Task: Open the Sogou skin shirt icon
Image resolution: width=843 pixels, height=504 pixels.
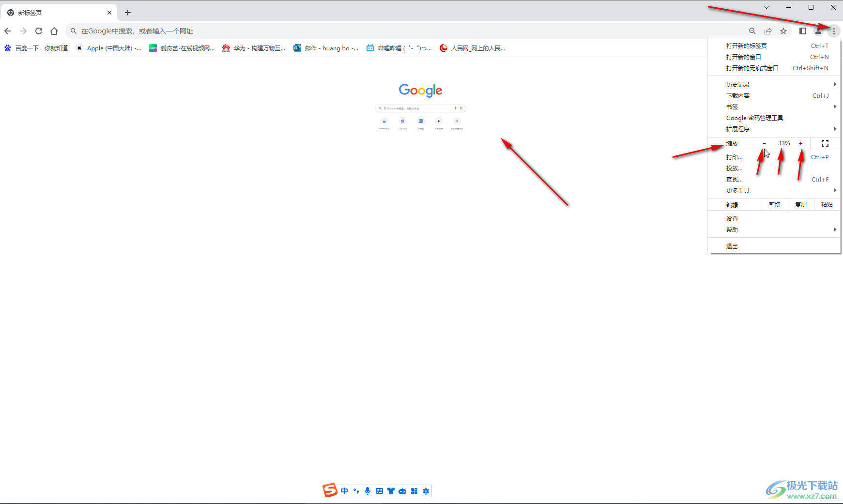Action: point(391,491)
